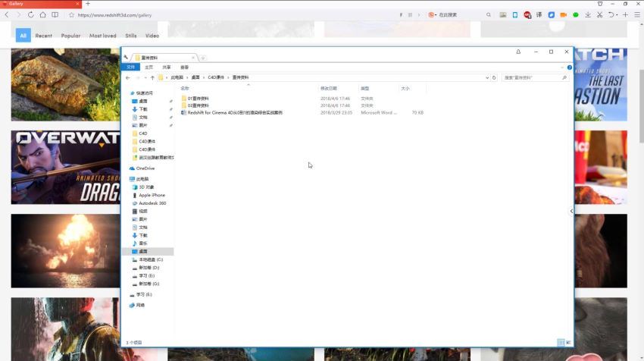Click the side pane arrow at Explorer right edge
The image size is (644, 361).
click(571, 212)
